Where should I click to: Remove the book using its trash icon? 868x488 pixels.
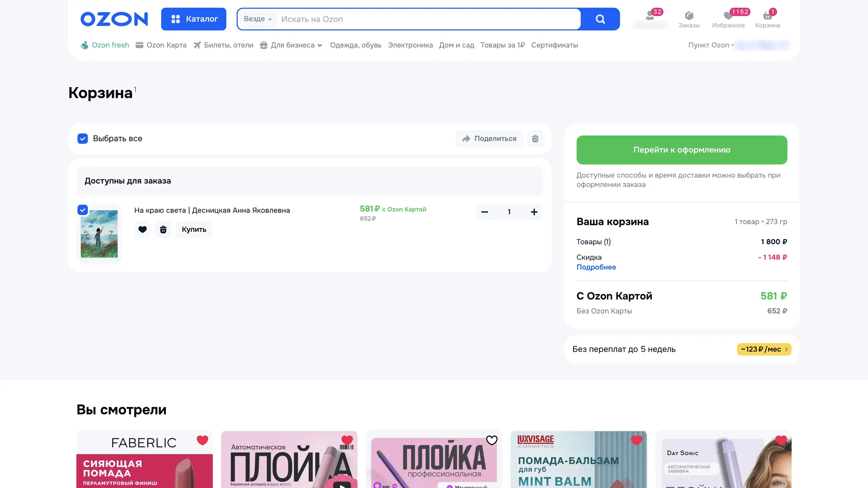163,229
